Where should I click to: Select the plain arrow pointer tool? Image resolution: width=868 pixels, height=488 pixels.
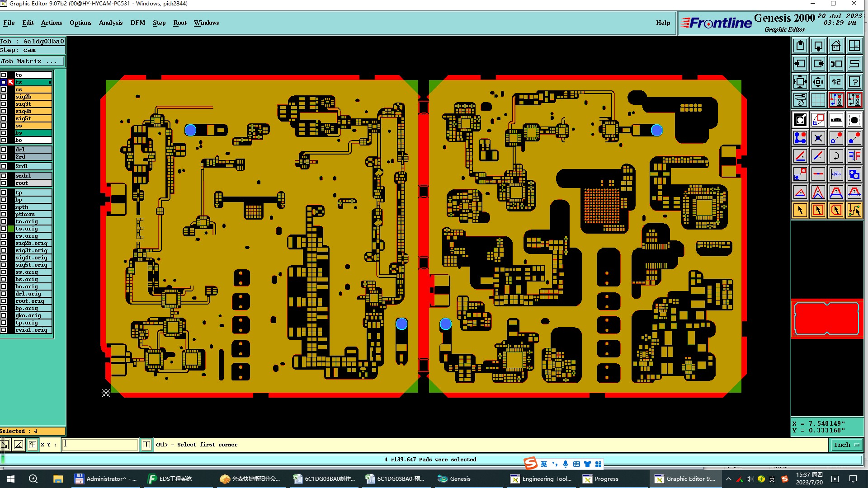coord(800,210)
